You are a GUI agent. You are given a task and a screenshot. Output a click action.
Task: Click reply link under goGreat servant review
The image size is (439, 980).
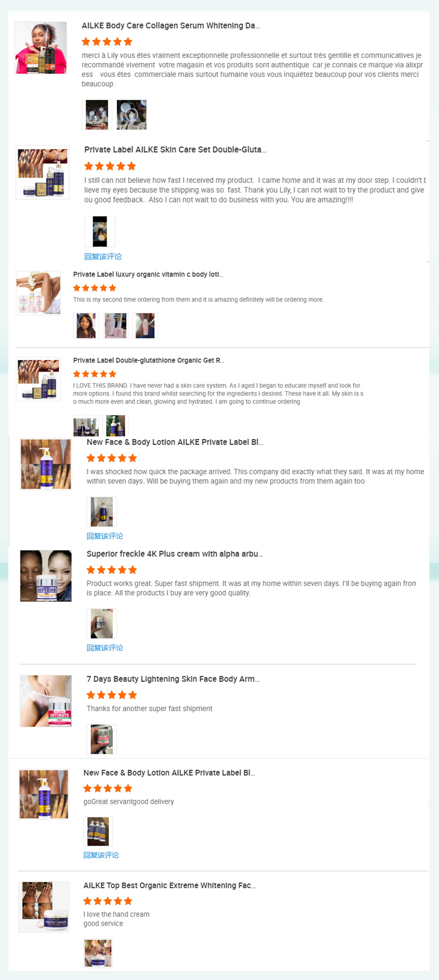click(x=101, y=855)
